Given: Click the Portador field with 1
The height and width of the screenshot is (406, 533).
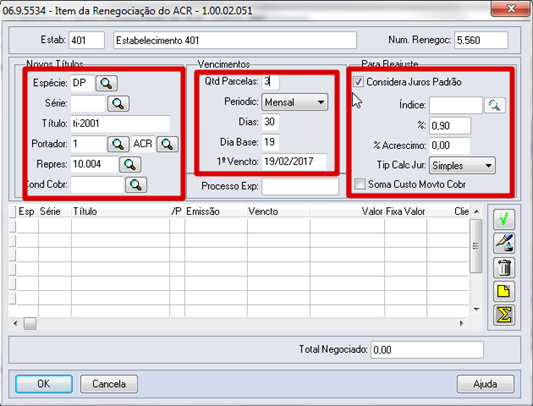Looking at the screenshot, I should click(88, 144).
